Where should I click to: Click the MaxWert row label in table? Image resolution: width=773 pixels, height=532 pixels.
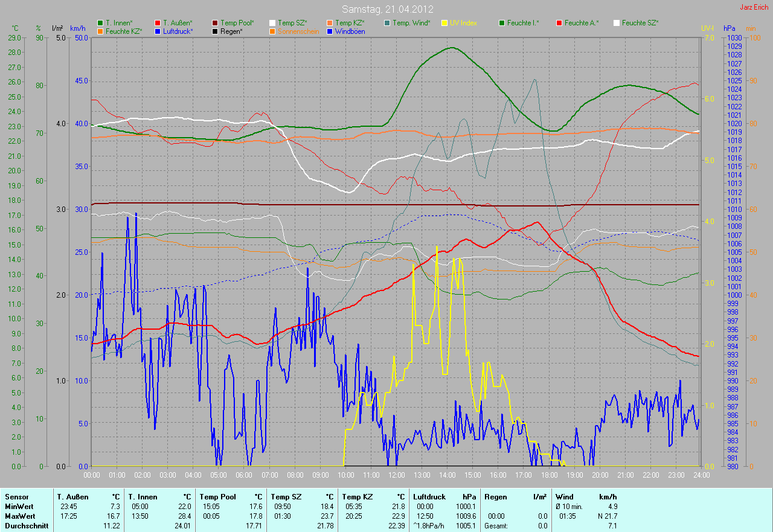pos(19,516)
